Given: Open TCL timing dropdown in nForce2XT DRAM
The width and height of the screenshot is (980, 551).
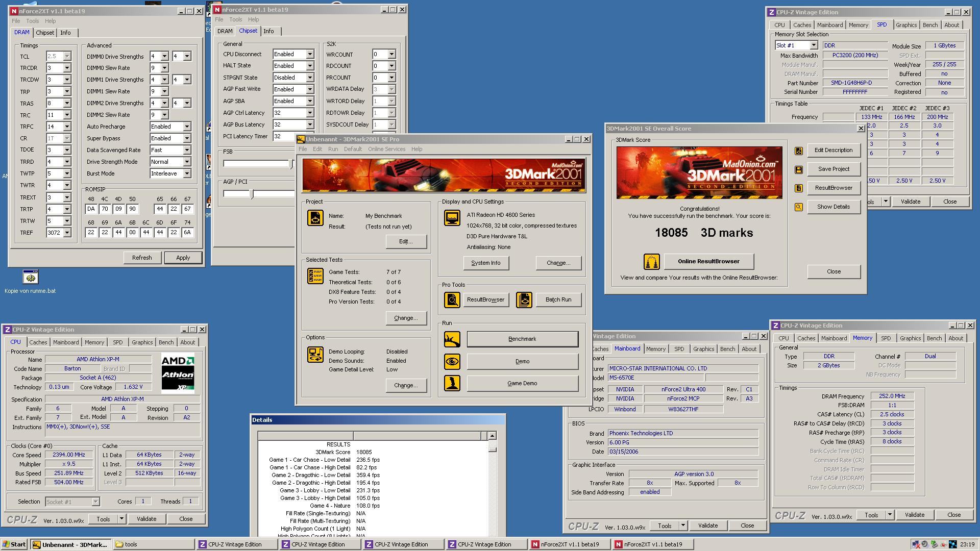Looking at the screenshot, I should tap(67, 56).
